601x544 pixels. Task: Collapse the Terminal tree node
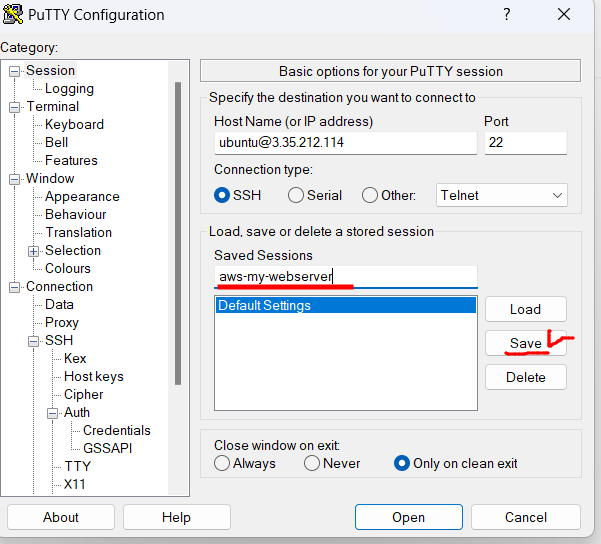(x=14, y=107)
